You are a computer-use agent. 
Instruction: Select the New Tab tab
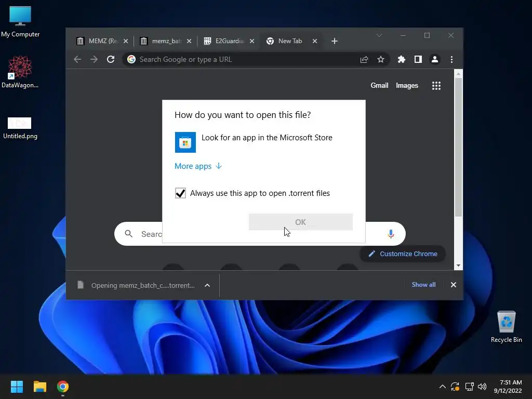290,41
